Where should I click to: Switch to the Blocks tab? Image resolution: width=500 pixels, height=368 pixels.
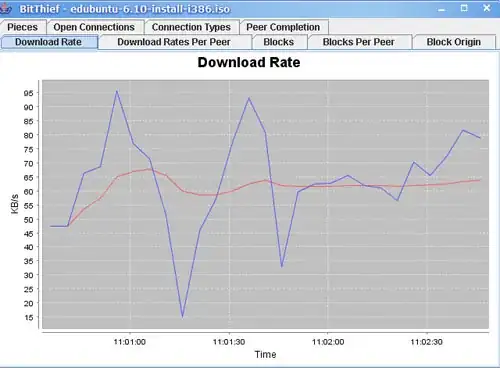pyautogui.click(x=279, y=42)
